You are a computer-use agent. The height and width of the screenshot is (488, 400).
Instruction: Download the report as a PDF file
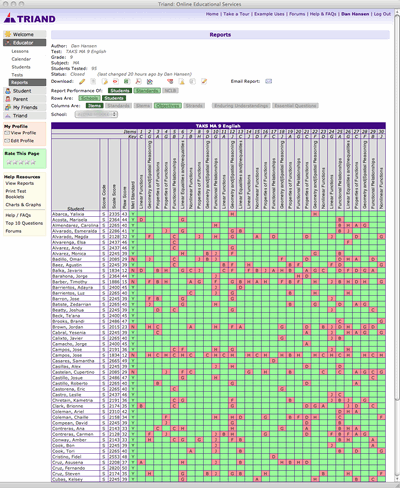tap(138, 81)
